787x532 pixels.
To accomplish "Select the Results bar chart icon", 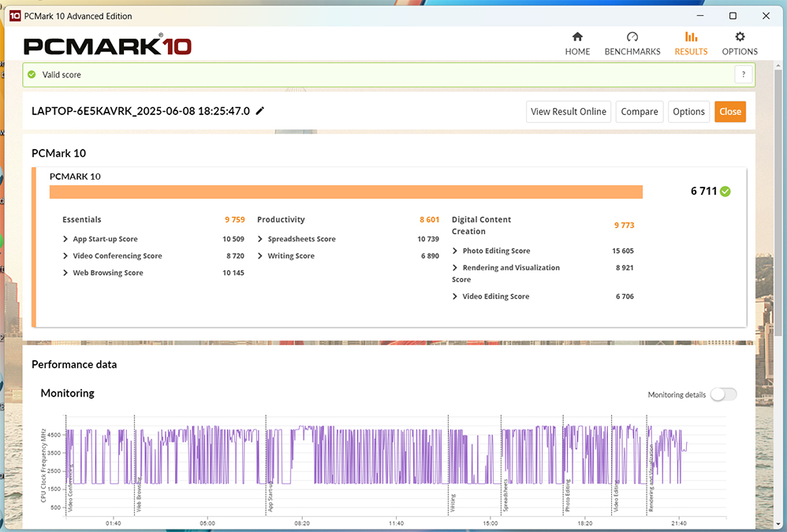I will [691, 36].
